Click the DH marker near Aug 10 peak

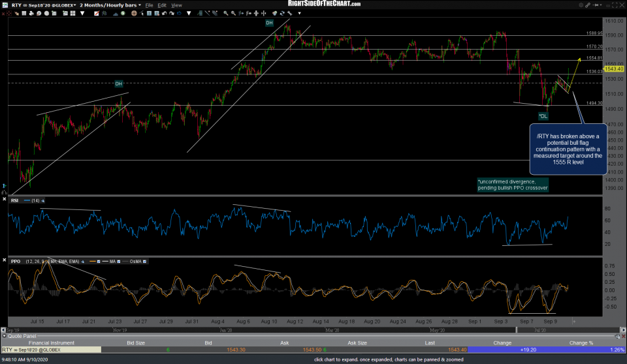click(x=269, y=23)
